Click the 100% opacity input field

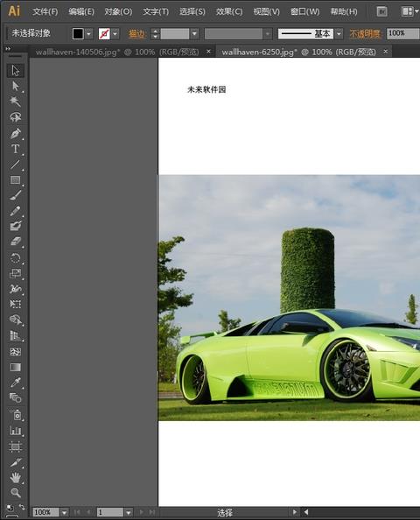point(402,33)
